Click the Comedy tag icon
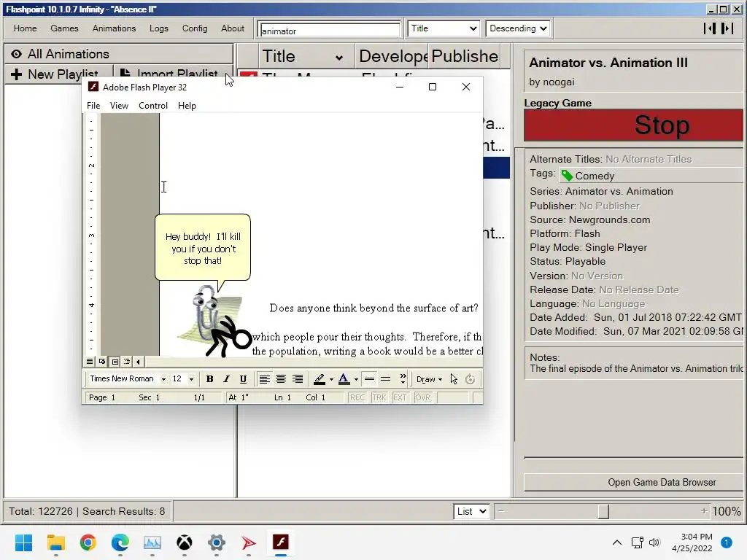 (x=566, y=176)
